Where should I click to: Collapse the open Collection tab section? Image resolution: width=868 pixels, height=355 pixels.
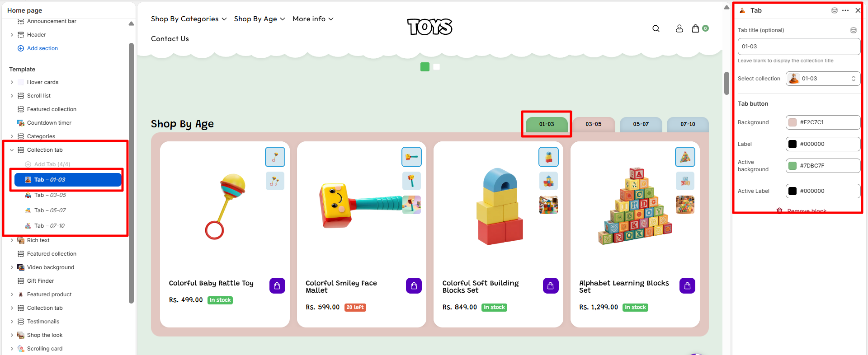click(12, 150)
